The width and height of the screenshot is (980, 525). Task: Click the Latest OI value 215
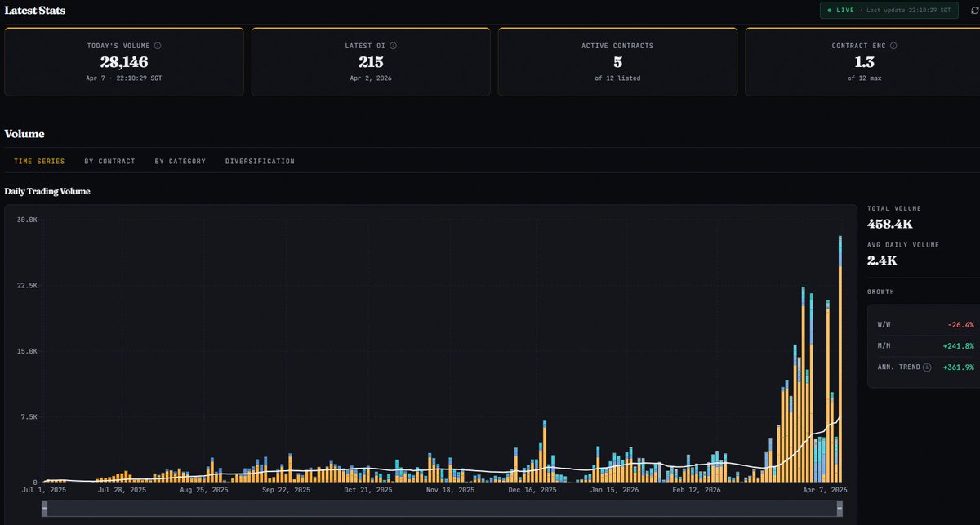pyautogui.click(x=371, y=61)
